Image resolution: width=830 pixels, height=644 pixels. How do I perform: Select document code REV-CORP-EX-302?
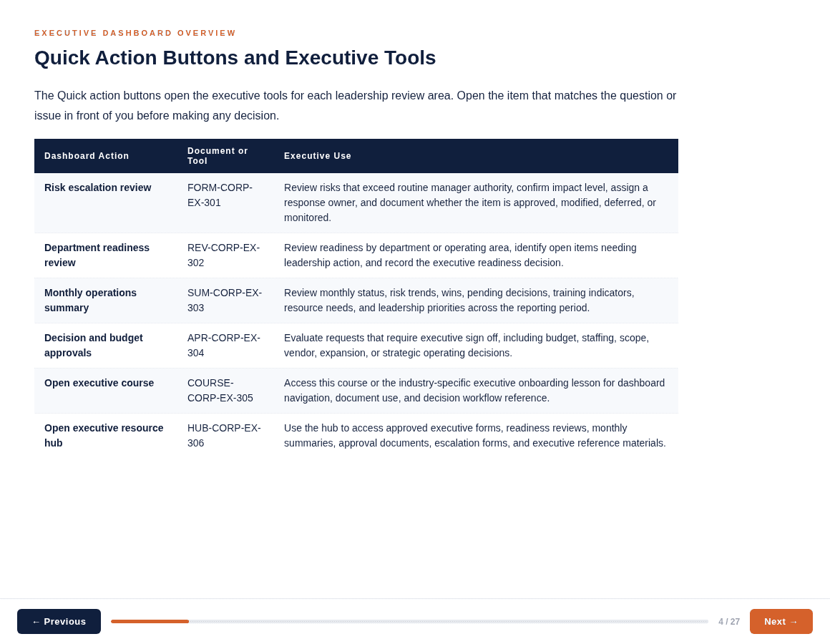click(223, 255)
